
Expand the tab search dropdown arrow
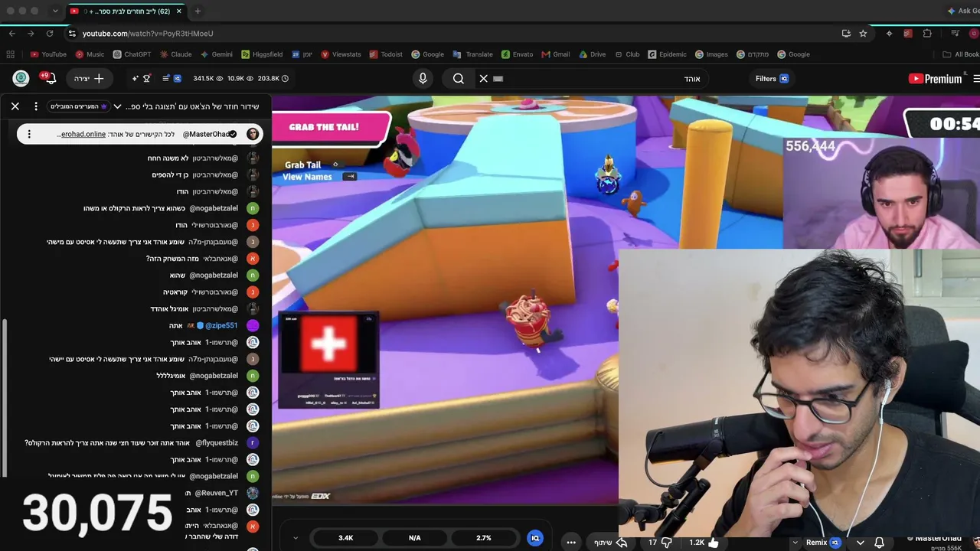[x=55, y=11]
